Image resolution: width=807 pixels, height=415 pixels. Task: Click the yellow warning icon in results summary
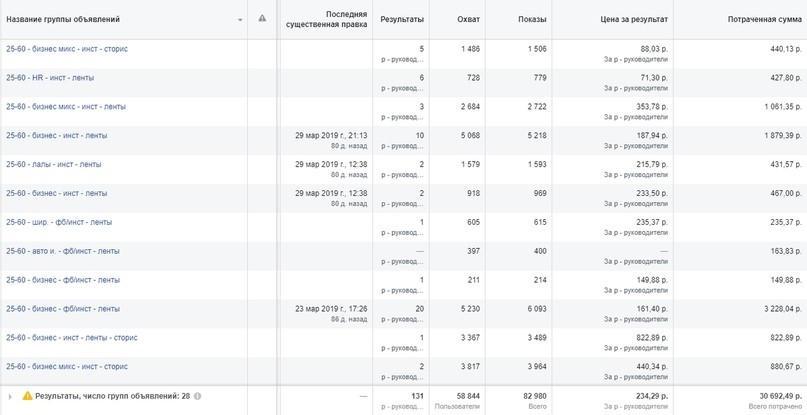coord(27,396)
